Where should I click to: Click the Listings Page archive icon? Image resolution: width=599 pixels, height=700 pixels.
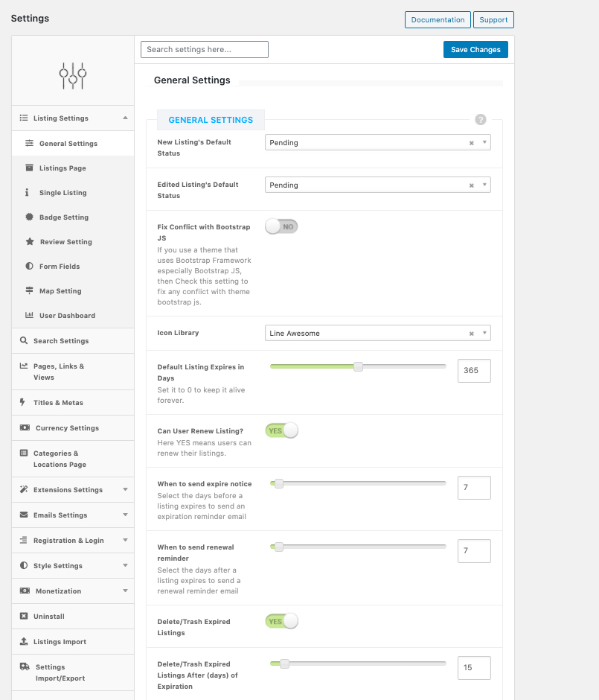tap(29, 168)
